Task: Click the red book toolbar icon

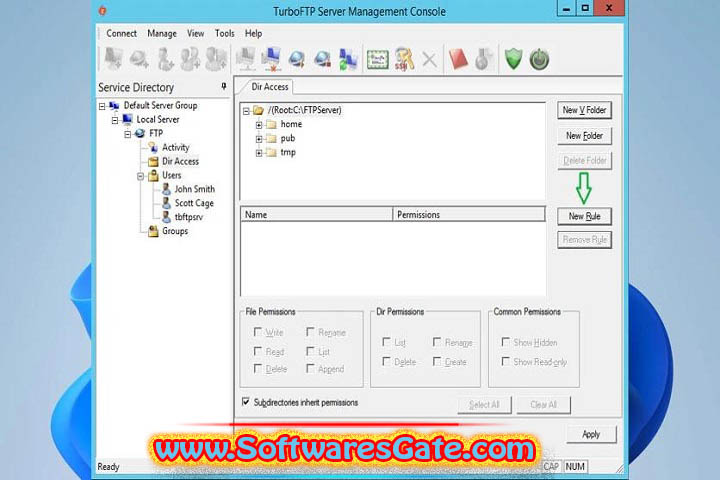Action: tap(458, 59)
